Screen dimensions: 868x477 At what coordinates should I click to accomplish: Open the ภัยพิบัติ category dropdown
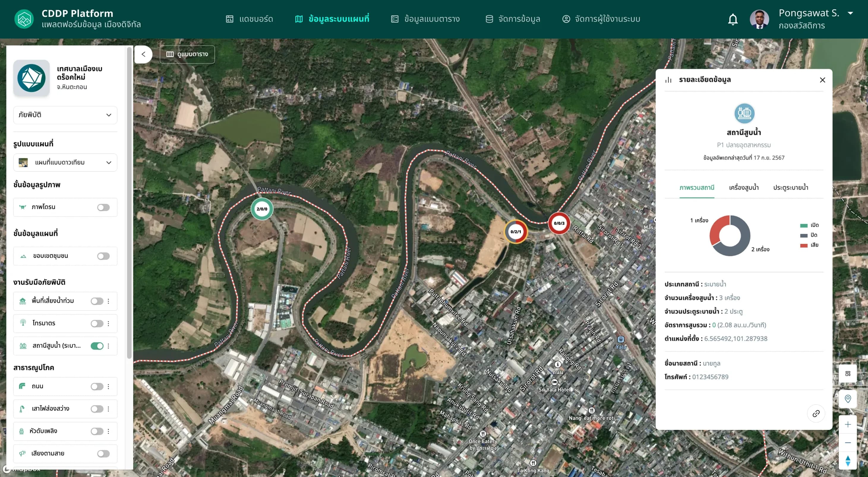coord(65,115)
